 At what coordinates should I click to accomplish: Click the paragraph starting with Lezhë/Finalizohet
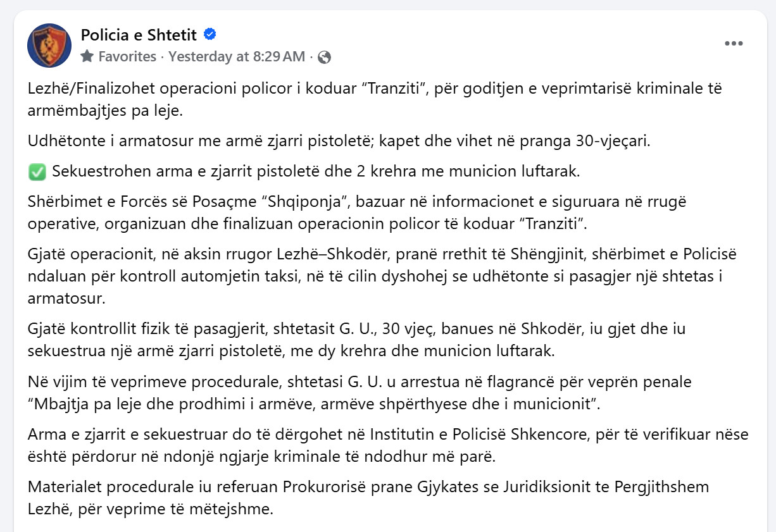tap(375, 99)
